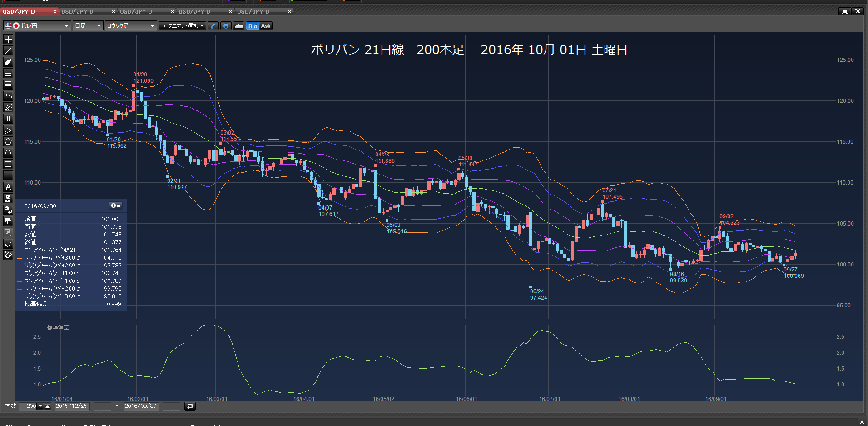Select the single horizontal line tool
The width and height of the screenshot is (868, 426).
pos(8,175)
